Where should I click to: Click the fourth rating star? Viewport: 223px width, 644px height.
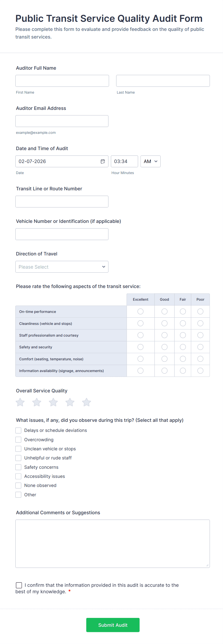(x=70, y=402)
